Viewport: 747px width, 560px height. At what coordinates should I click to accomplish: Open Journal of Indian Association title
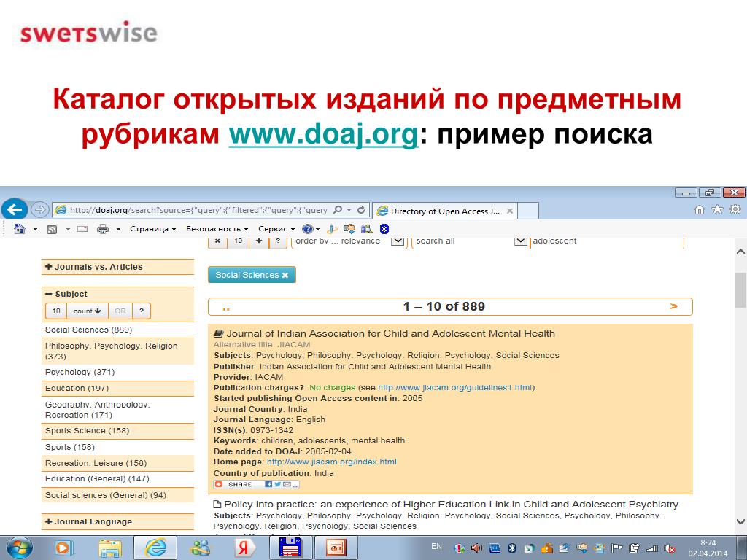point(390,333)
